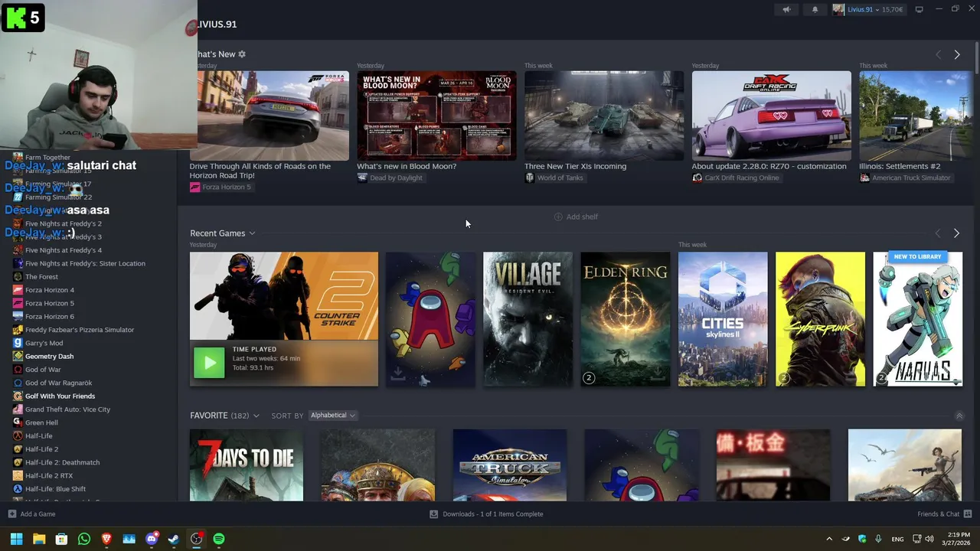The height and width of the screenshot is (551, 980).
Task: Open 7 Days to Die in Favorites
Action: [x=247, y=465]
